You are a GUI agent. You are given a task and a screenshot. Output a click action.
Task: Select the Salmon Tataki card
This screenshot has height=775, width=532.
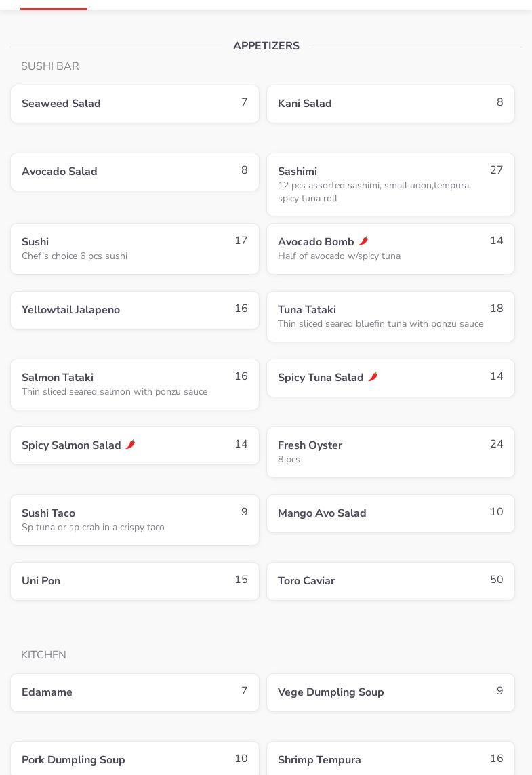click(x=134, y=384)
